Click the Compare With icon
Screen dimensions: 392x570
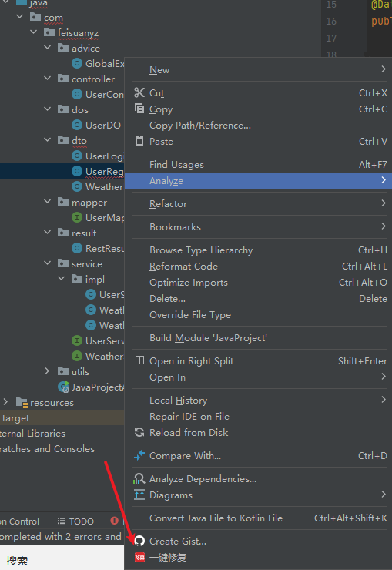(139, 455)
